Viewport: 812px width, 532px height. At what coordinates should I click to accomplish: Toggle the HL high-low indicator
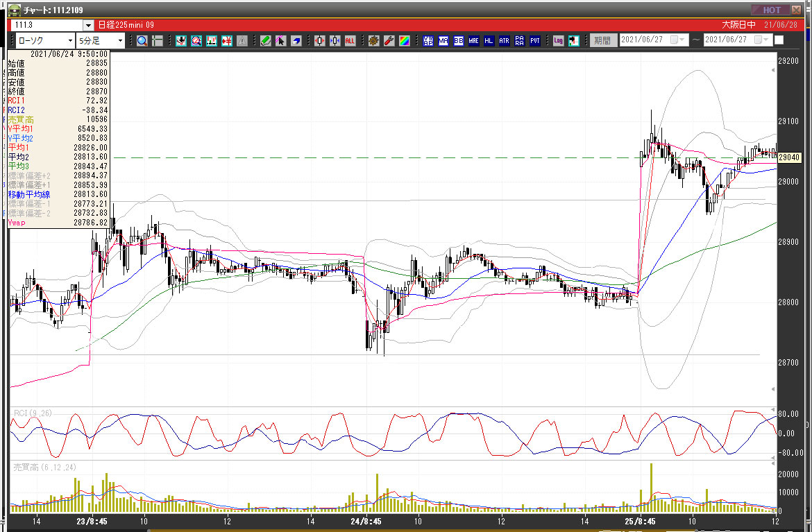point(489,40)
